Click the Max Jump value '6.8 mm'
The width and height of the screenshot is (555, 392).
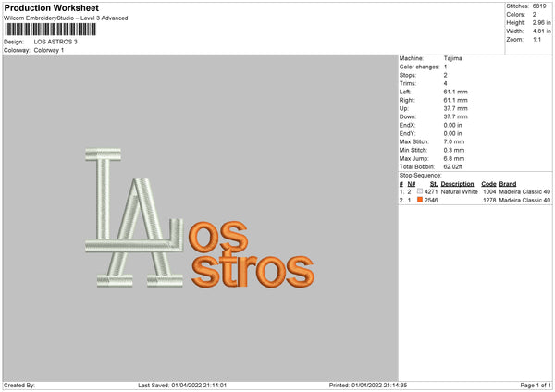click(x=454, y=158)
